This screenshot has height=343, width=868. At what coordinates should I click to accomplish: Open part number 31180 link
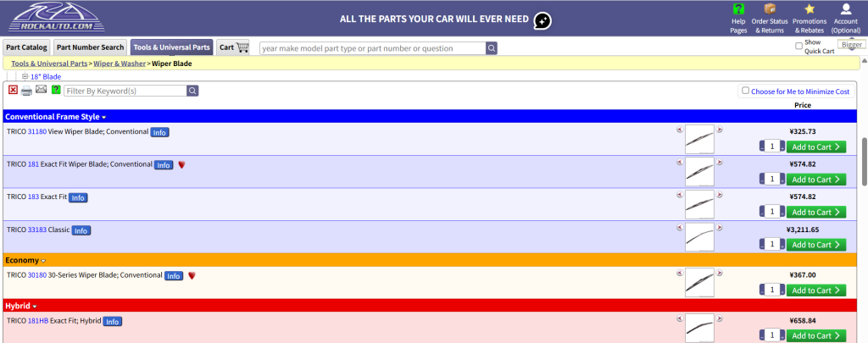[37, 131]
